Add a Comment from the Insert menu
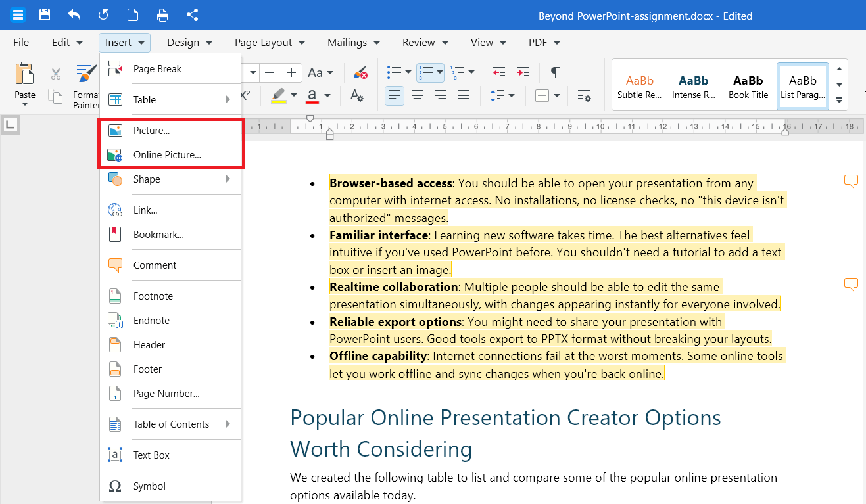 tap(170, 265)
